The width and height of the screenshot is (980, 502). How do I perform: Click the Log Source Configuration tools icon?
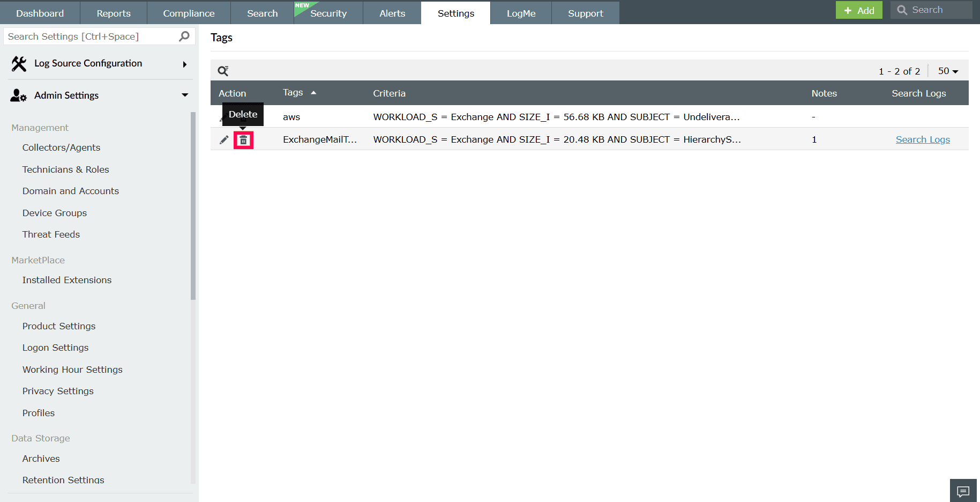click(19, 64)
